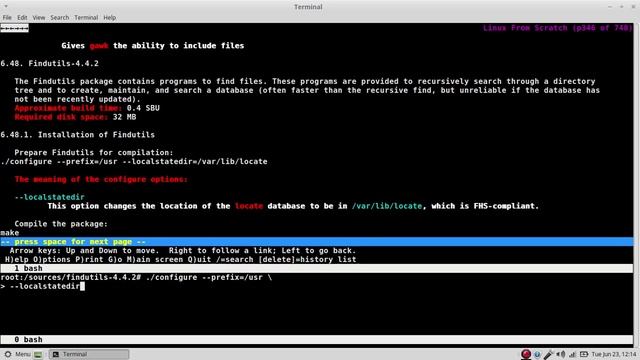Open the network signal icon
Viewport: 640px width, 360px height.
(x=572, y=354)
